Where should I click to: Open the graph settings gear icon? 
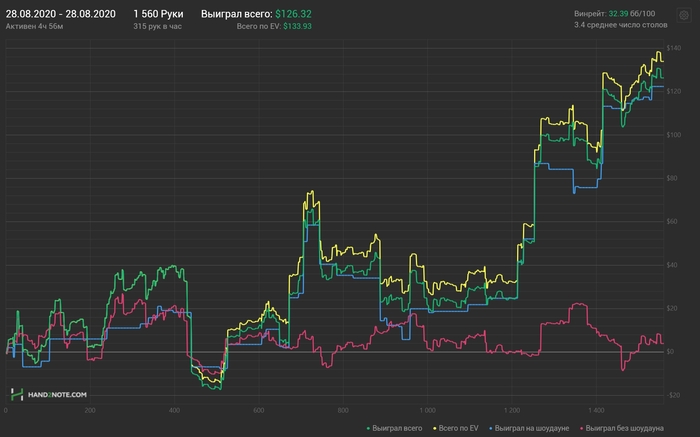[683, 15]
